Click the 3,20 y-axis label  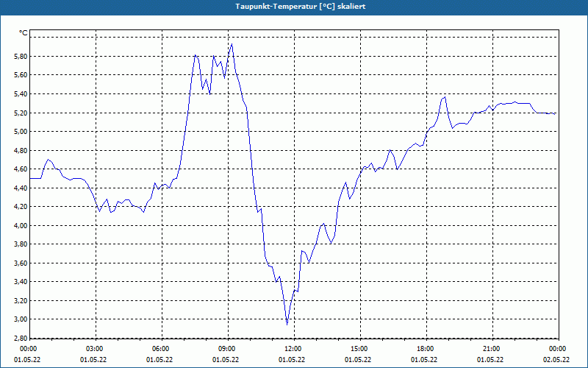point(21,300)
